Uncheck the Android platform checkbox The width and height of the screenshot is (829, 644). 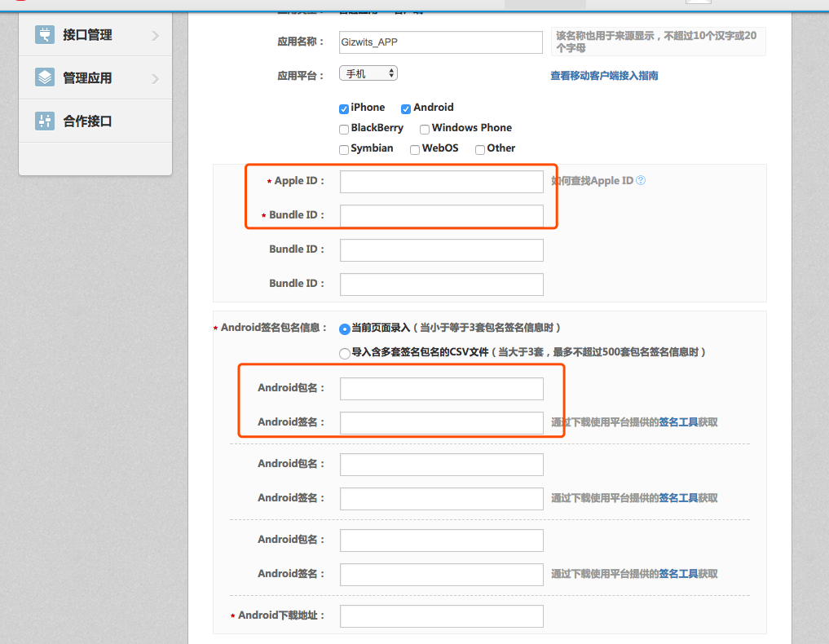tap(405, 107)
